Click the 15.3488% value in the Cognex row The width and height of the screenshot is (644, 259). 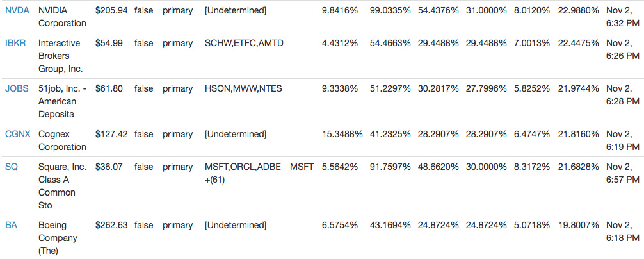pyautogui.click(x=342, y=135)
